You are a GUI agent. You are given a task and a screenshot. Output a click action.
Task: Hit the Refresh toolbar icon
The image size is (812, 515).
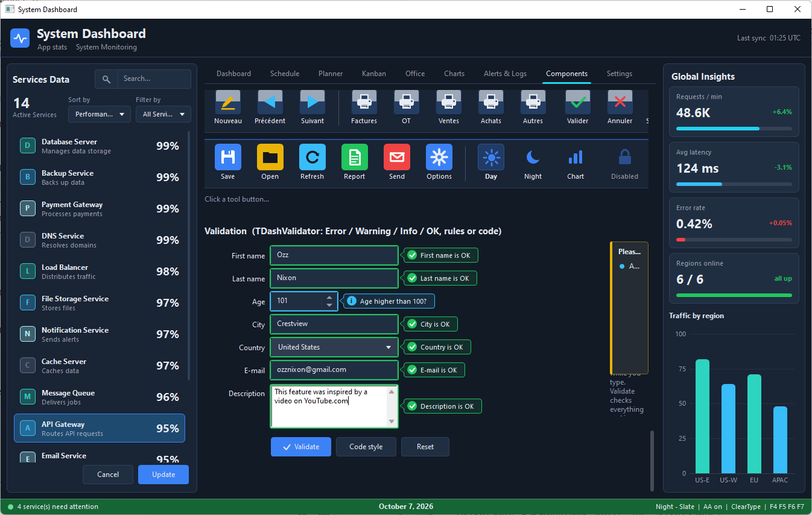click(312, 158)
